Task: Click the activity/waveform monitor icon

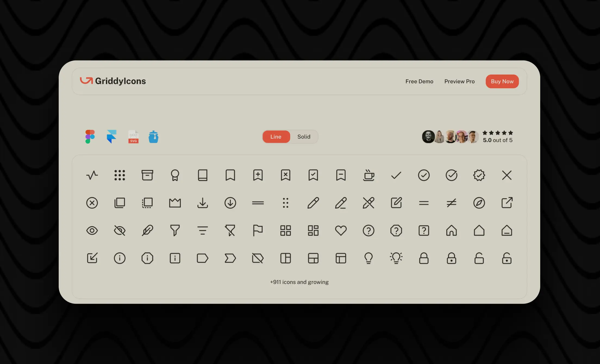Action: click(92, 175)
